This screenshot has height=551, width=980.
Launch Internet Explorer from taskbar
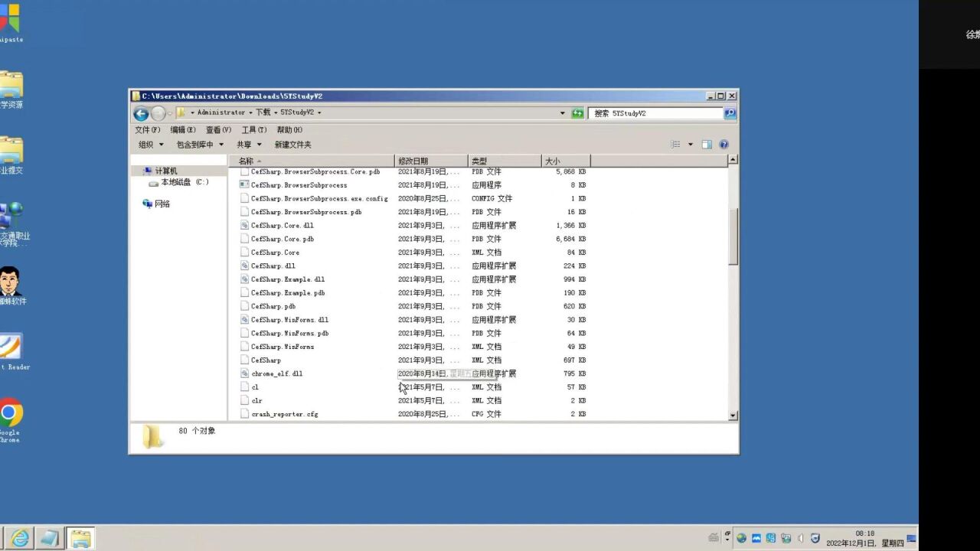pyautogui.click(x=21, y=539)
